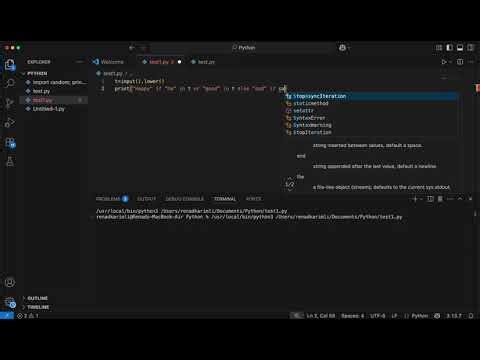480x360 pixels.
Task: Toggle Primary Side Bar visibility
Action: click(x=449, y=48)
